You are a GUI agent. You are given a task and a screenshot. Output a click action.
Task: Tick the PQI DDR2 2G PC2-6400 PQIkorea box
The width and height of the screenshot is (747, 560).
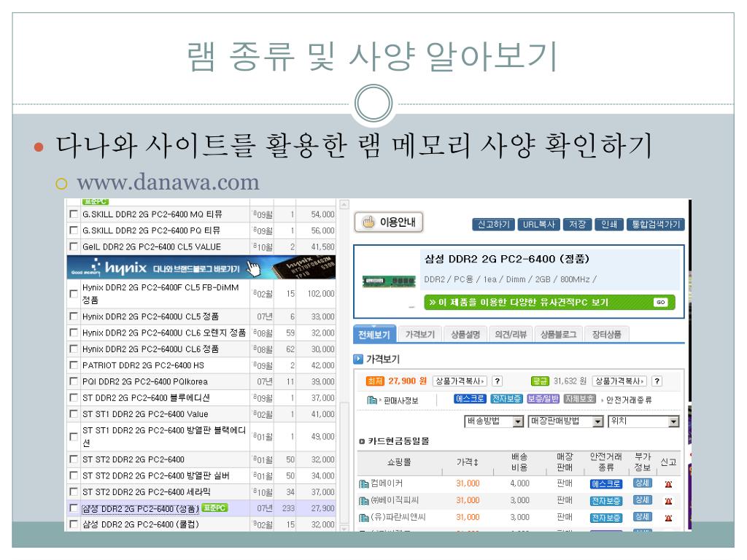pos(74,381)
